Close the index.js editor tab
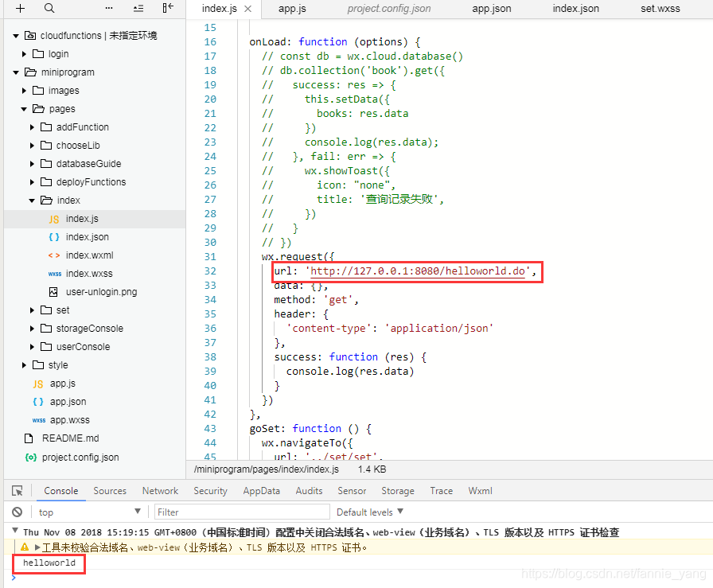 247,9
